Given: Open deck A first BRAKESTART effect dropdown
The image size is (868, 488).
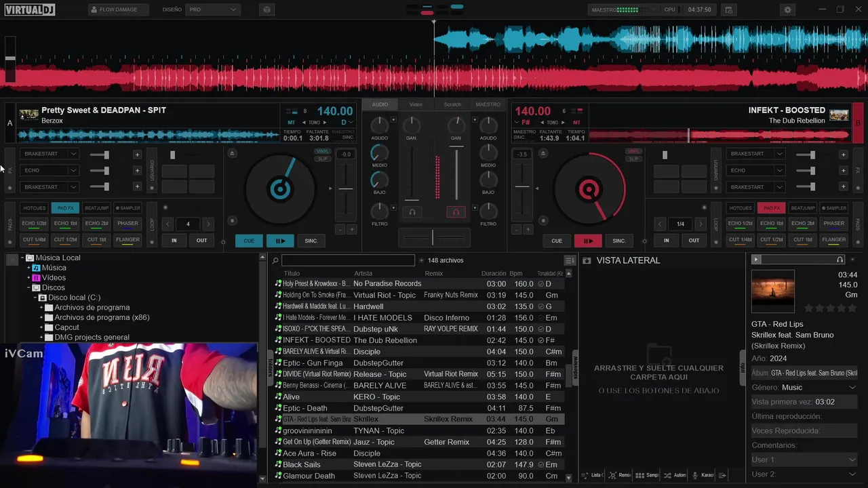Looking at the screenshot, I should click(73, 154).
